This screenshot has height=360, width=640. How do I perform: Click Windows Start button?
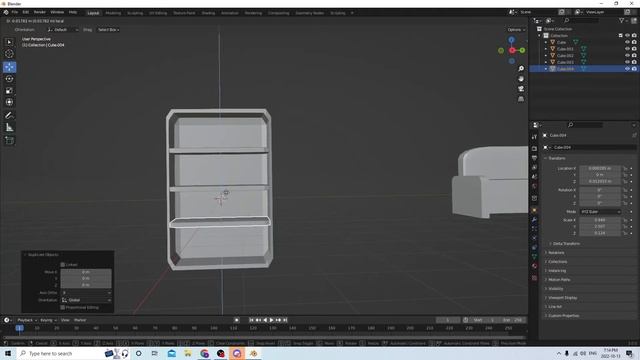(7, 353)
